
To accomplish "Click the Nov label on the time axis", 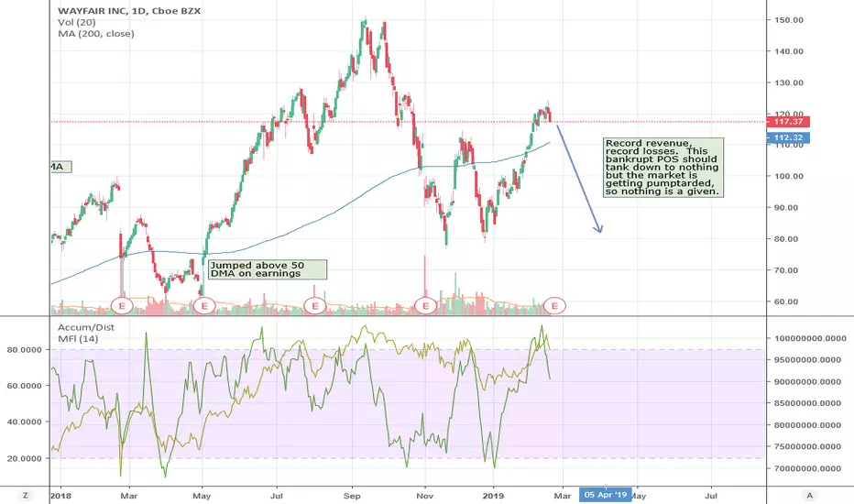I will click(425, 496).
